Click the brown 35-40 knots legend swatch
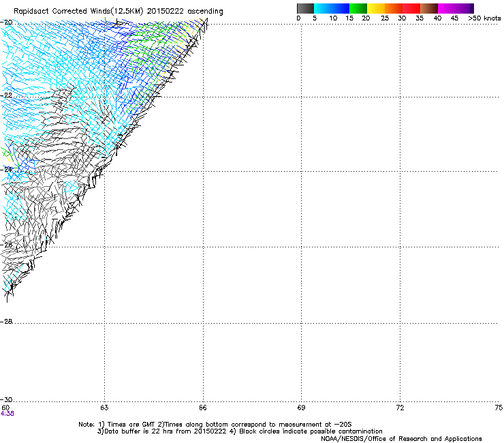Viewport: 504px width, 443px height. tap(429, 8)
